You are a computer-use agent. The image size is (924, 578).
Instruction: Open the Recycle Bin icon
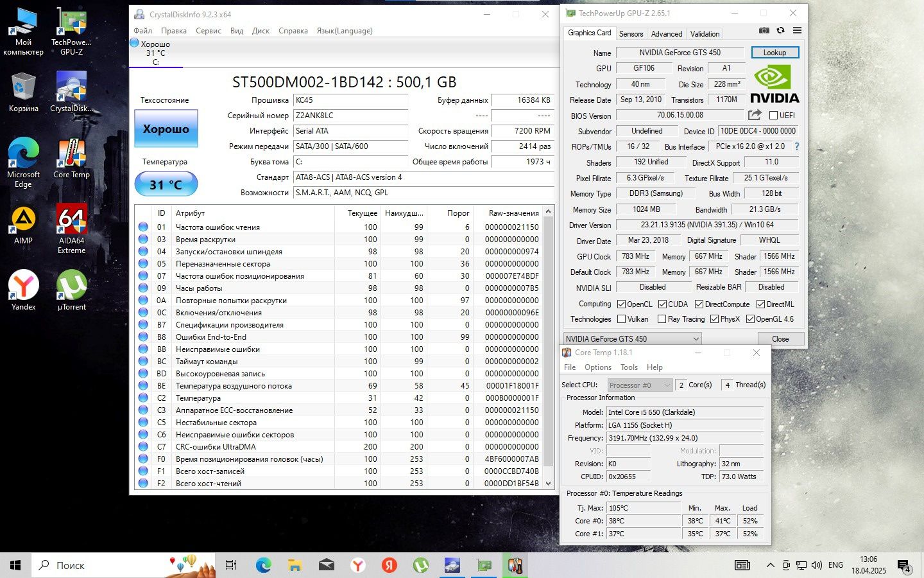click(24, 92)
